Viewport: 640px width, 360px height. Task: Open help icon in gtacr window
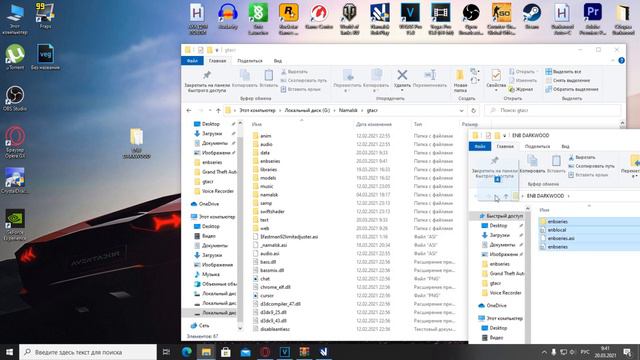pos(621,60)
